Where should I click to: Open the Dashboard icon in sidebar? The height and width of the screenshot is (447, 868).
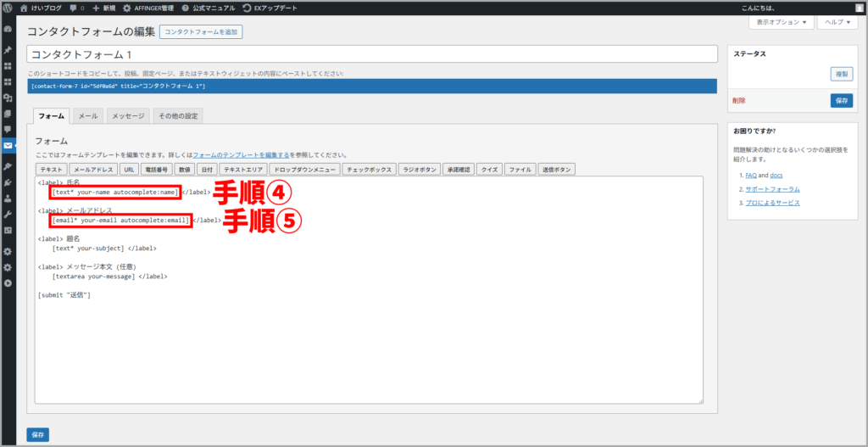pos(8,29)
